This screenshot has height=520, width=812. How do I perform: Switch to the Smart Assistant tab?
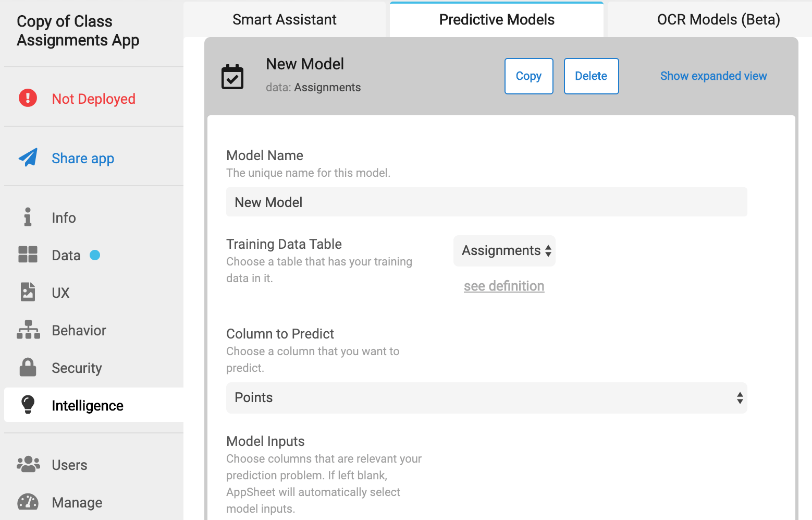pyautogui.click(x=285, y=20)
